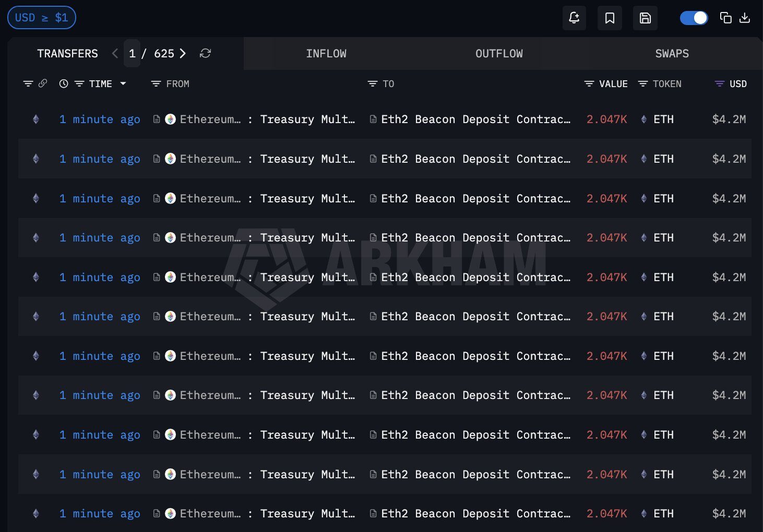The height and width of the screenshot is (532, 763).
Task: Save the current filter with the save icon
Action: 645,17
